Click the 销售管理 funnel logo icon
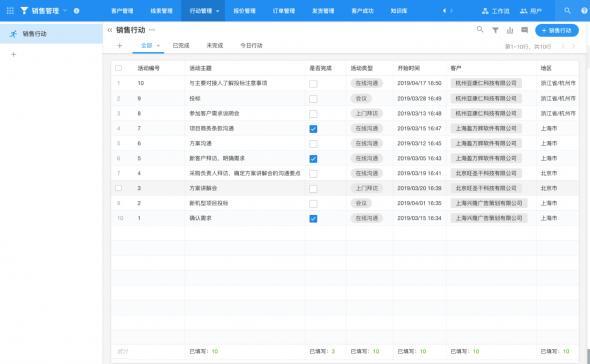The height and width of the screenshot is (364, 590). [x=24, y=11]
